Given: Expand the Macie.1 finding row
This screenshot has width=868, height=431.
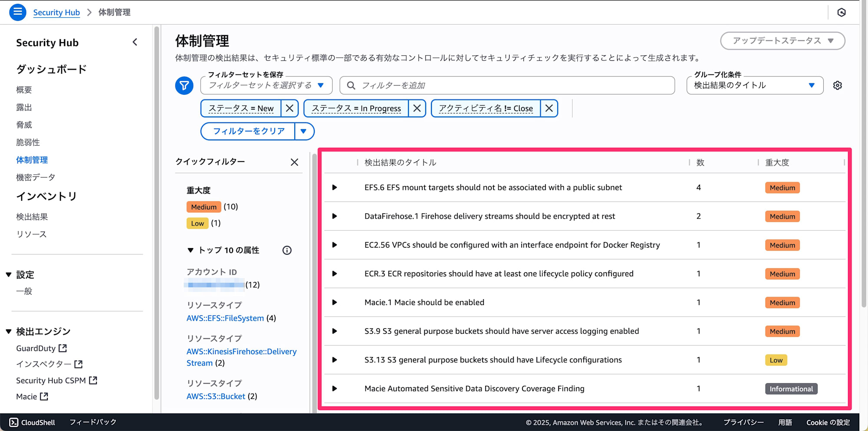Looking at the screenshot, I should pyautogui.click(x=335, y=302).
